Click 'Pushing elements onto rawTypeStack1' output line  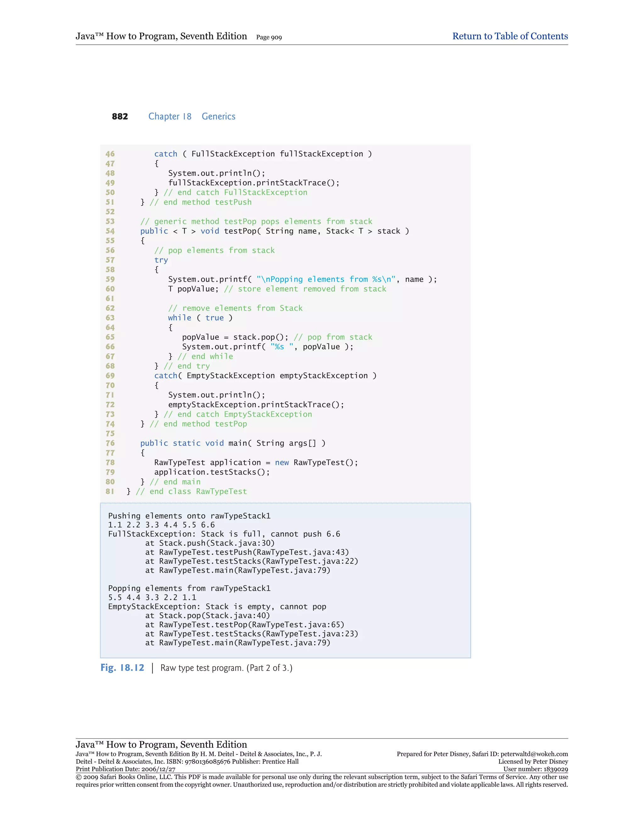tap(189, 516)
